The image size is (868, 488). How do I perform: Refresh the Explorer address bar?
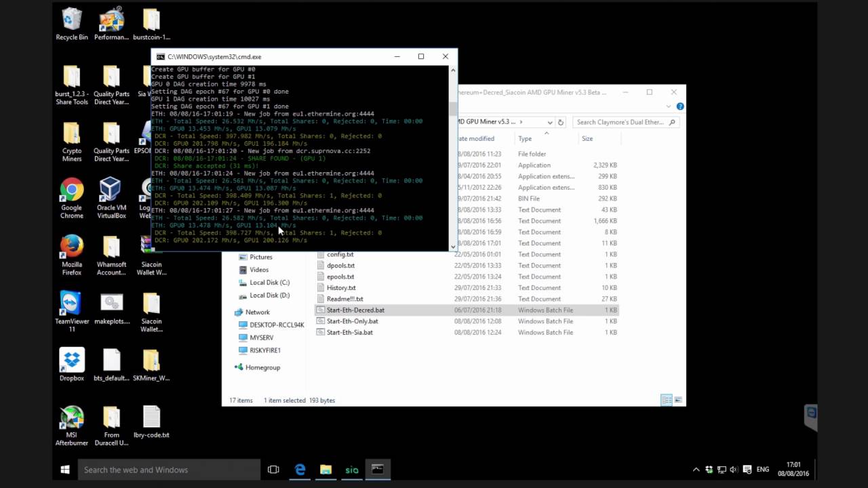click(560, 122)
